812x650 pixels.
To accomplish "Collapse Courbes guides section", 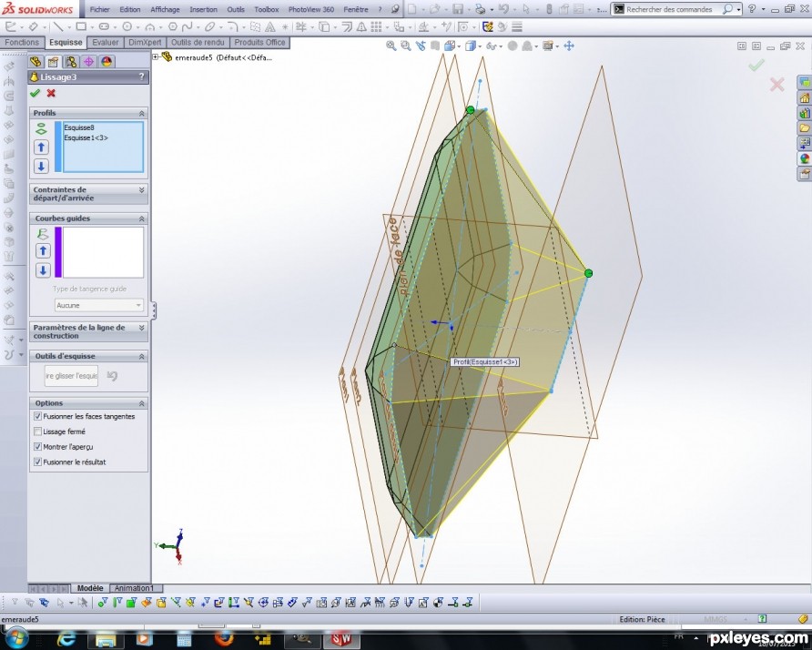I will tap(141, 218).
